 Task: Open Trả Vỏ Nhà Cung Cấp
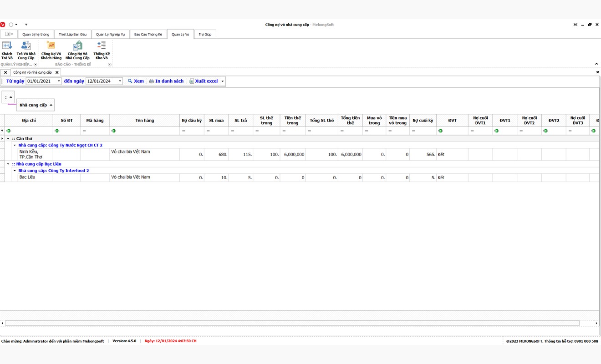26,50
